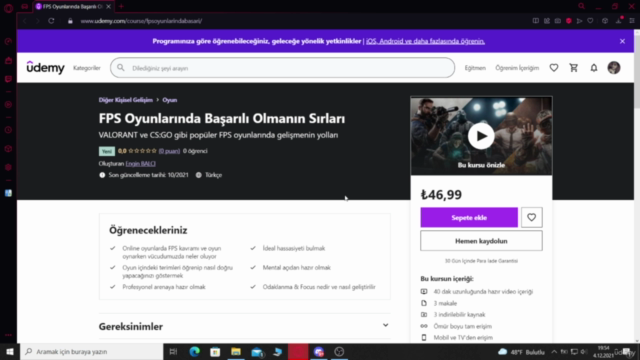Click 'Mental açıdan hazır olmak' text
The image size is (640, 360).
pos(297,268)
